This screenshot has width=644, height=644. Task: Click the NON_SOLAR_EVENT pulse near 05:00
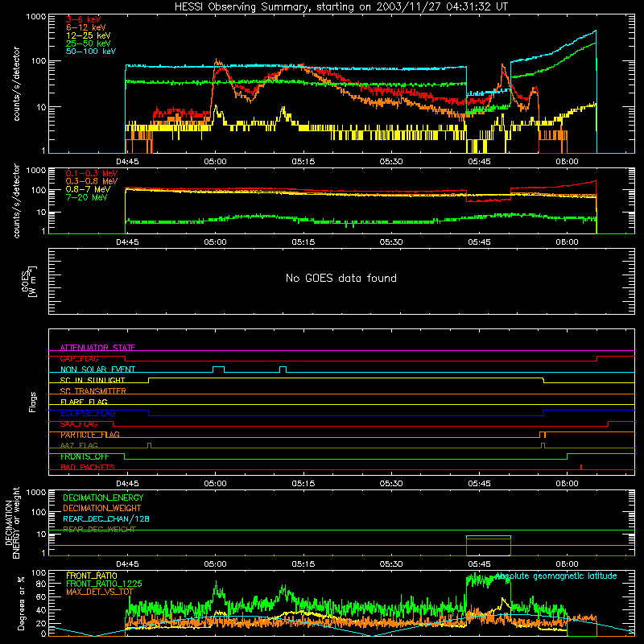point(218,369)
